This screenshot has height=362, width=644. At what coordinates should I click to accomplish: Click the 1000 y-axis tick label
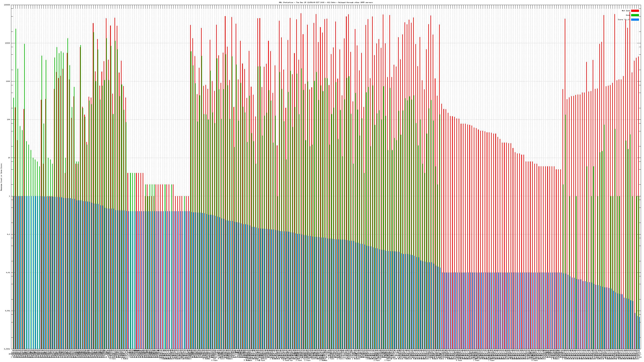[8, 81]
